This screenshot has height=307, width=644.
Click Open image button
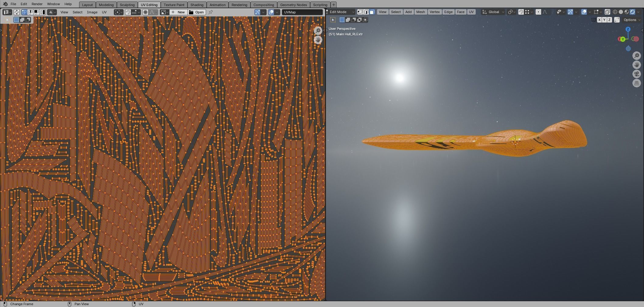(x=197, y=12)
